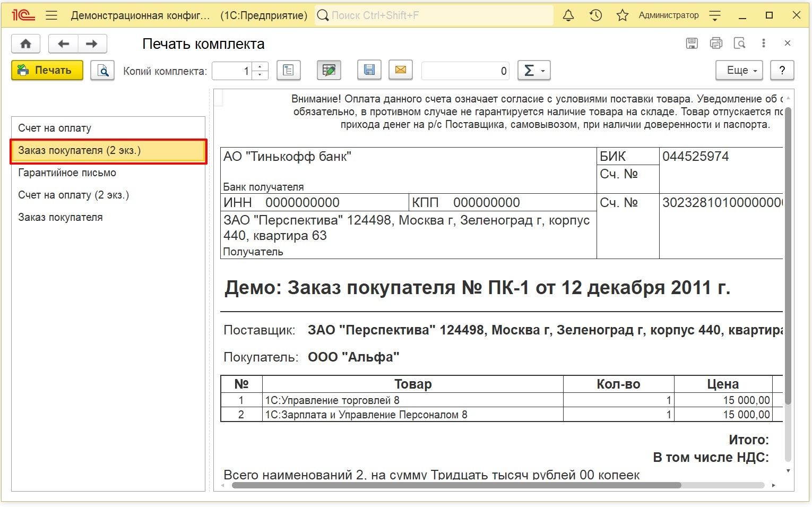This screenshot has height=507, width=812.
Task: Toggle the document editing mode icon
Action: (x=329, y=70)
